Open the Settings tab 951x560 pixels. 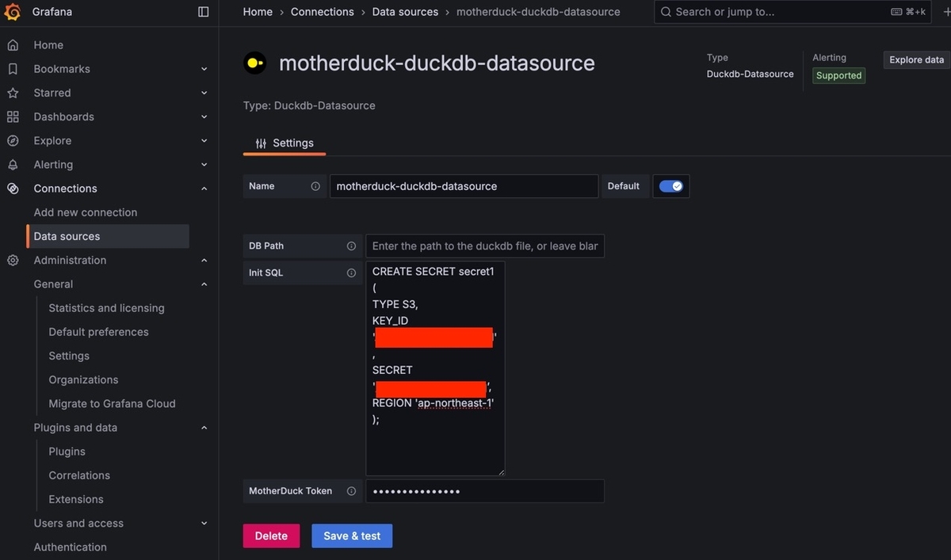point(285,143)
